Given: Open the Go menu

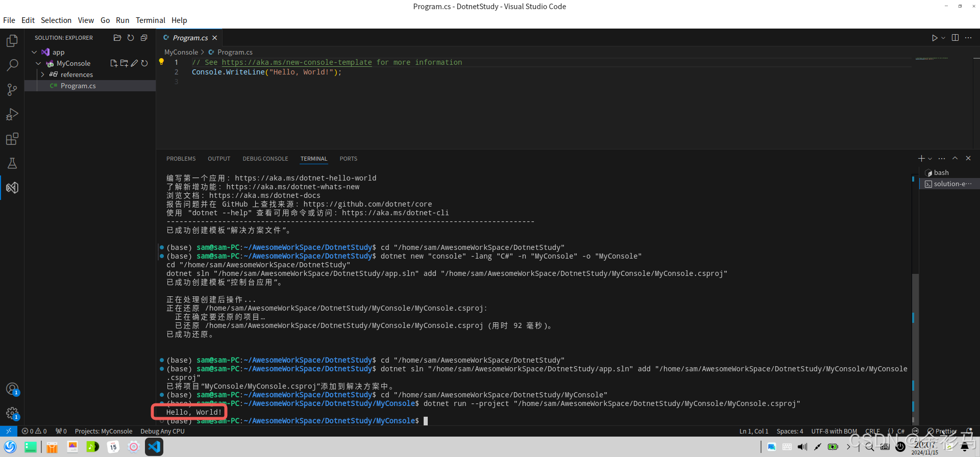Looking at the screenshot, I should pos(105,20).
